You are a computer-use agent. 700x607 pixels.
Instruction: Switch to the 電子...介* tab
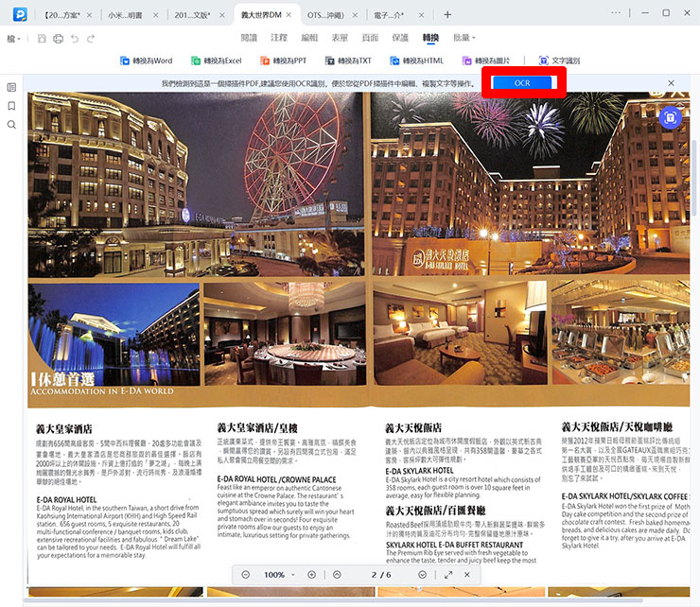click(389, 15)
